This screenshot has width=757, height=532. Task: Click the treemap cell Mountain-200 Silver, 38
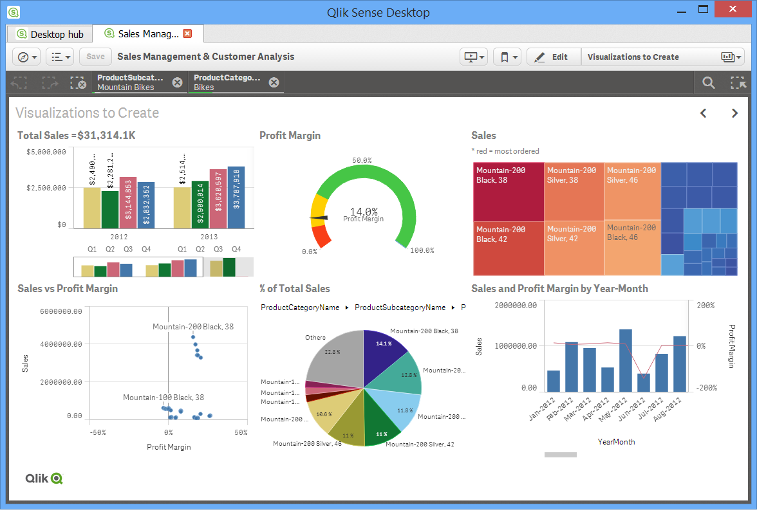coord(574,192)
